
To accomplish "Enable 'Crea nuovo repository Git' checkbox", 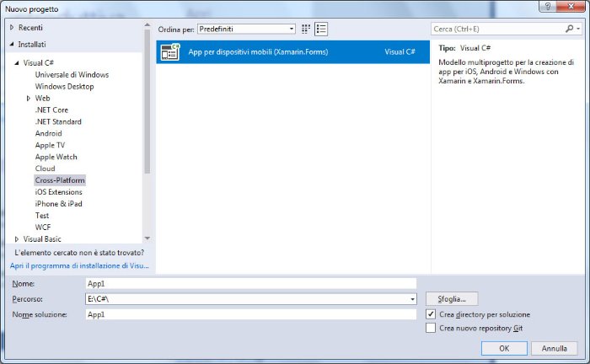I will point(431,328).
